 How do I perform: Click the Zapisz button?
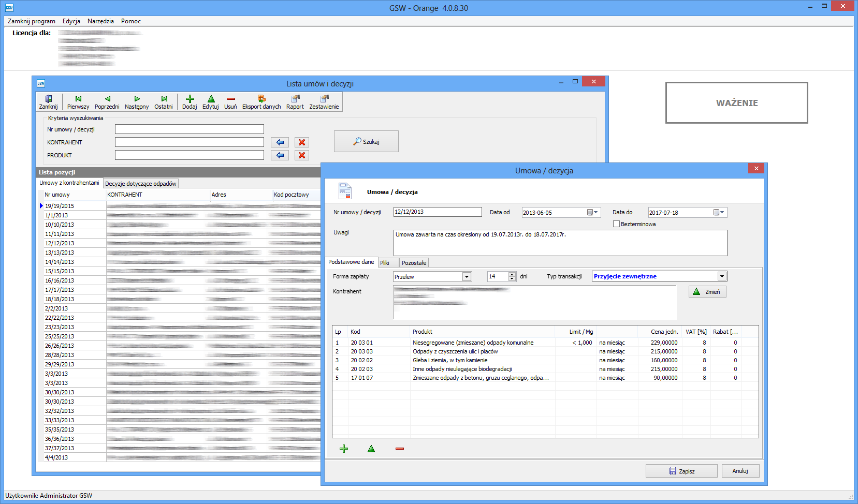coord(681,471)
